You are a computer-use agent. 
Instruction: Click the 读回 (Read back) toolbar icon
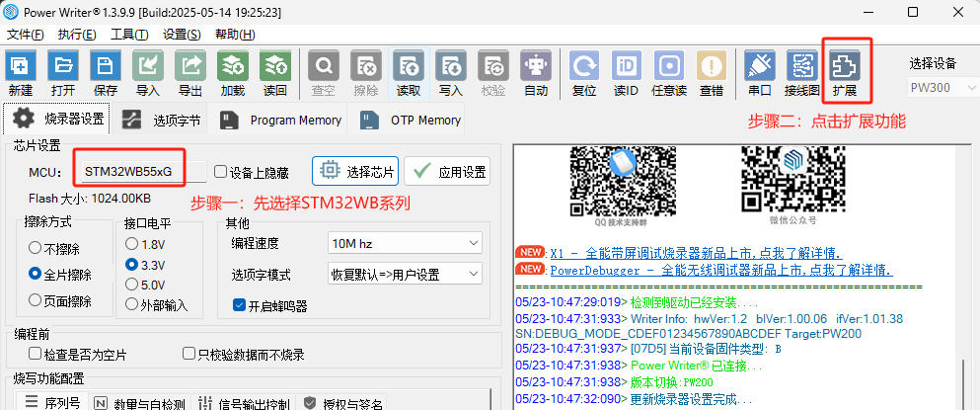click(x=275, y=66)
